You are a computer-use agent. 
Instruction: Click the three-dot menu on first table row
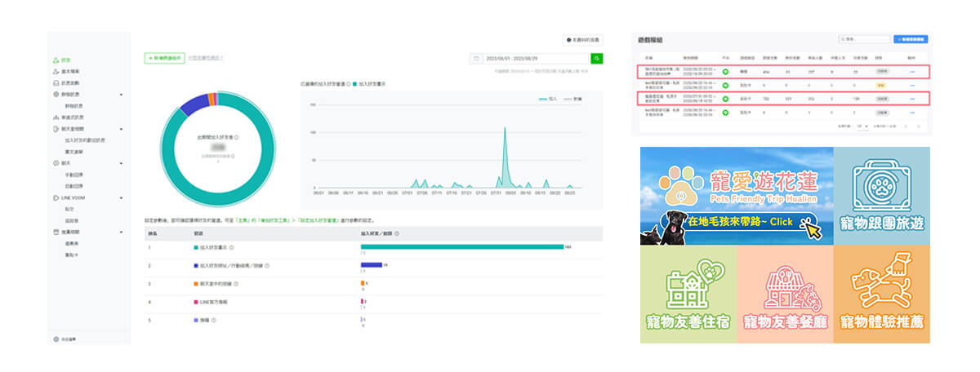[x=912, y=73]
